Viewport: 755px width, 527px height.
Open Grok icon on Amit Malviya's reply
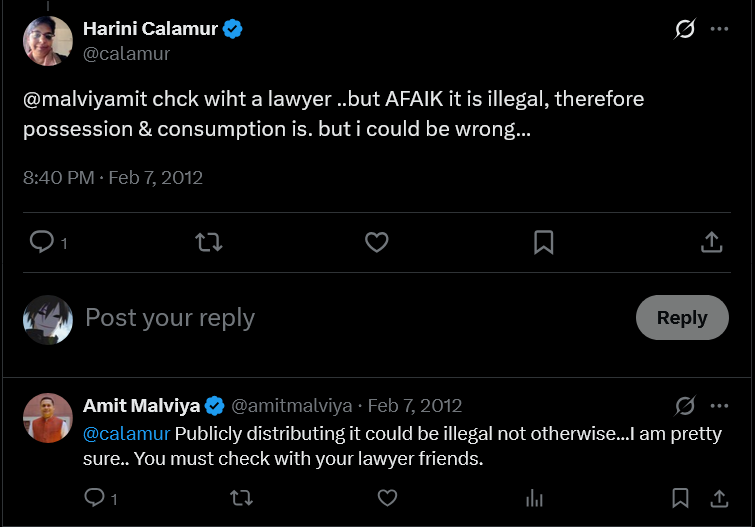pyautogui.click(x=684, y=406)
